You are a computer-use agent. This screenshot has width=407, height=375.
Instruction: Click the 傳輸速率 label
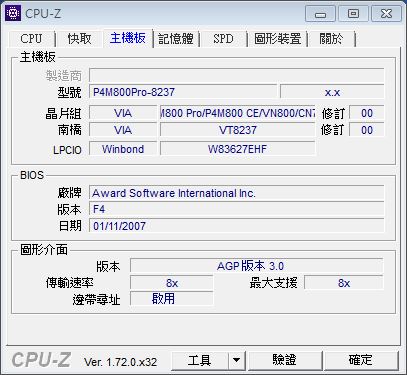(70, 283)
